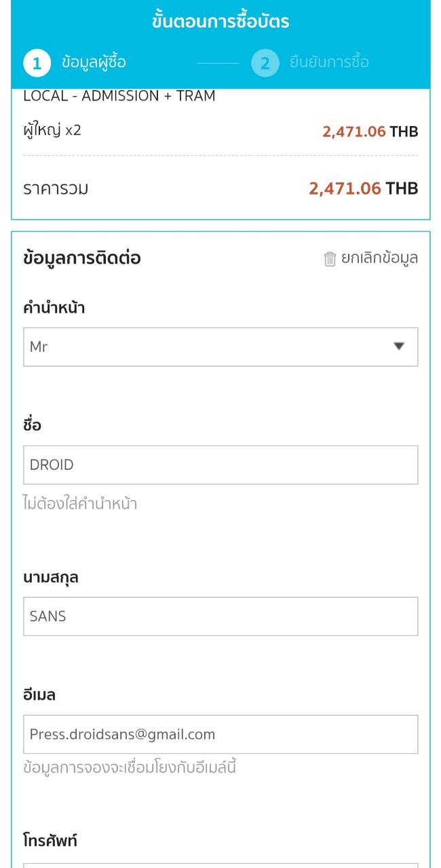441x868 pixels.
Task: Focus the first name field containing DROID
Action: pyautogui.click(x=220, y=465)
